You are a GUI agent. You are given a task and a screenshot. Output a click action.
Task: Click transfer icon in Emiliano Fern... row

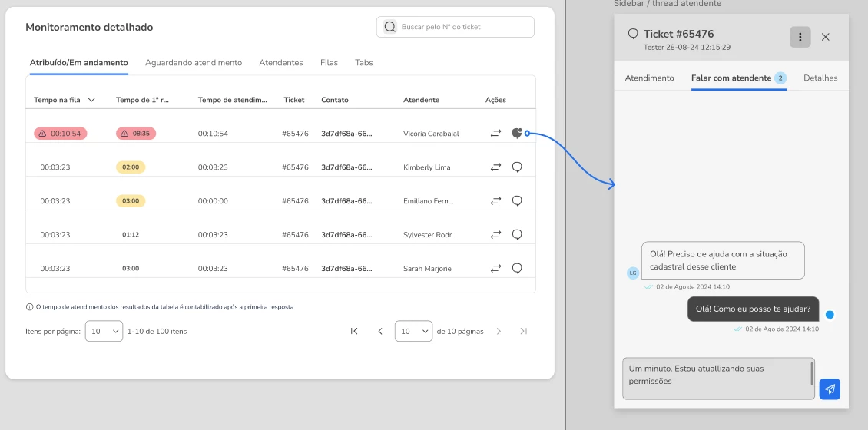[495, 201]
